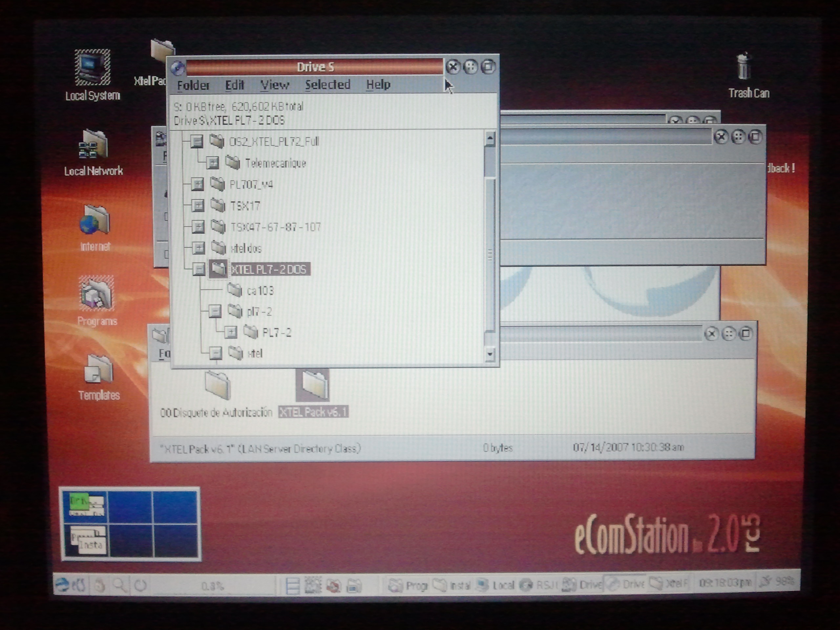Screen dimensions: 840x630
Task: Select the 00 Disquete de Autorización folder
Action: tap(217, 386)
